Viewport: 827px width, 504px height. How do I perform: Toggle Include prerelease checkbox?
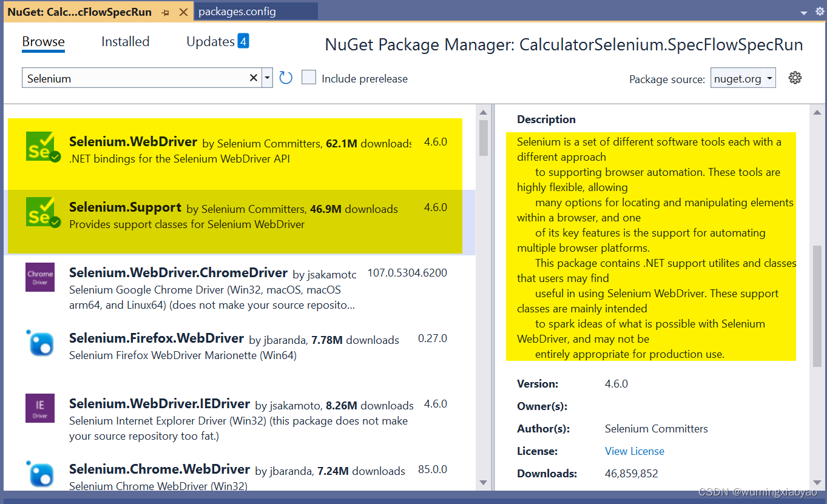coord(309,78)
